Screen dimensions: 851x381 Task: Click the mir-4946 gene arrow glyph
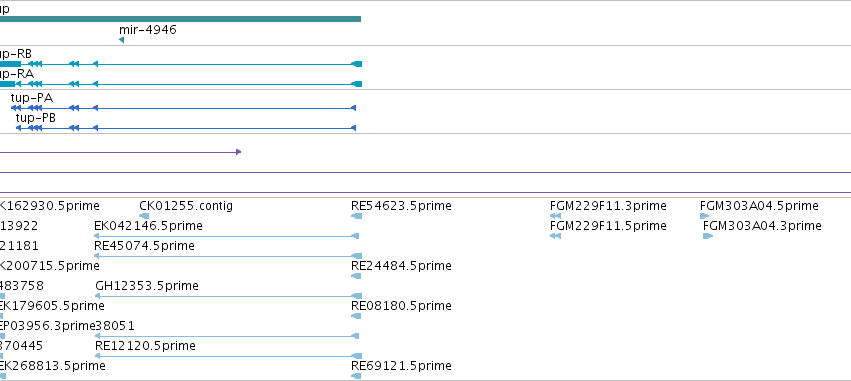[x=122, y=40]
